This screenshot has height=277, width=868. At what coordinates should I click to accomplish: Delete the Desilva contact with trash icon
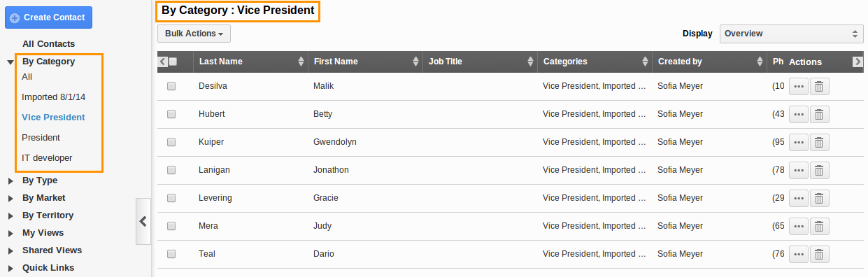point(820,86)
